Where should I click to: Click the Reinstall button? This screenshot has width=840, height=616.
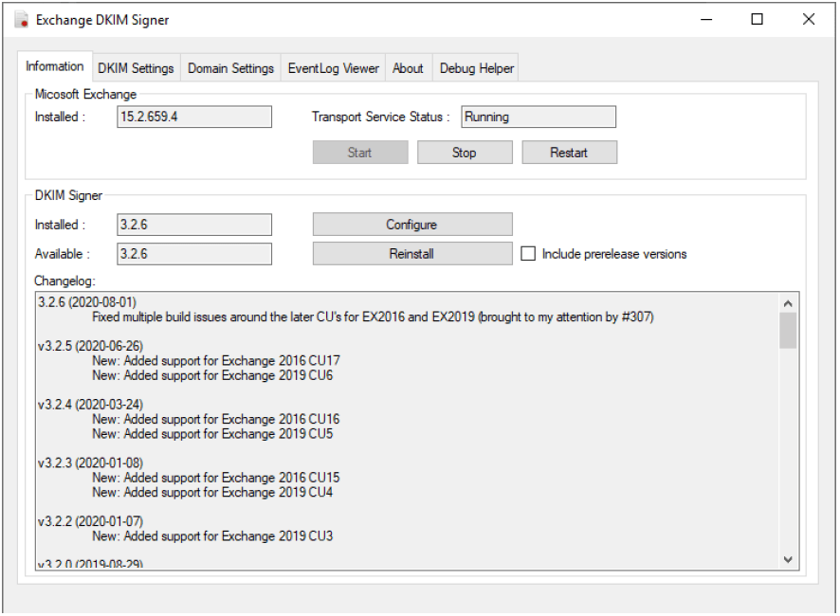(x=411, y=254)
